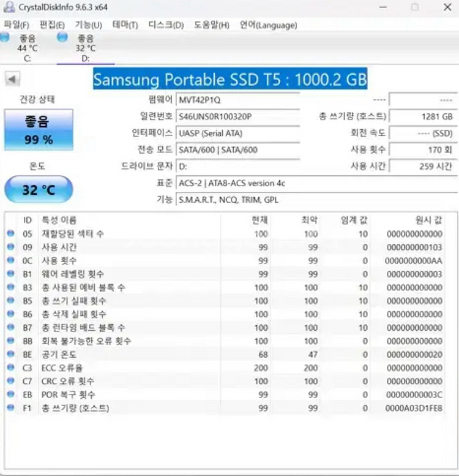
Task: Click features field S.M.A.R.T., NCQ, TRIM, GPL
Action: [x=317, y=200]
